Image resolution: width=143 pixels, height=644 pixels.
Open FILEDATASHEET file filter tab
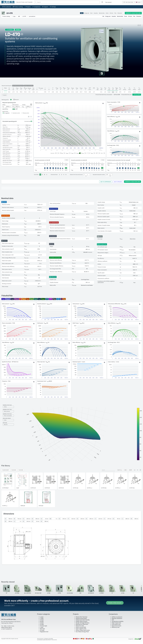(6, 470)
